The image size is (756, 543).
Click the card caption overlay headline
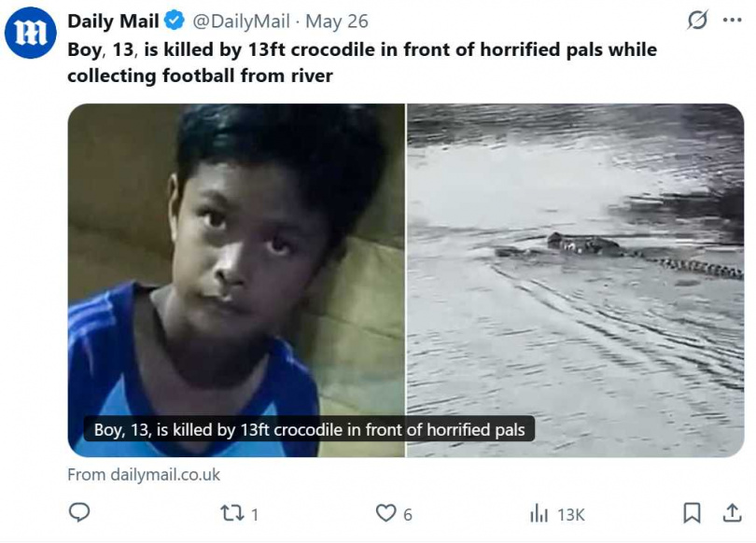click(309, 429)
